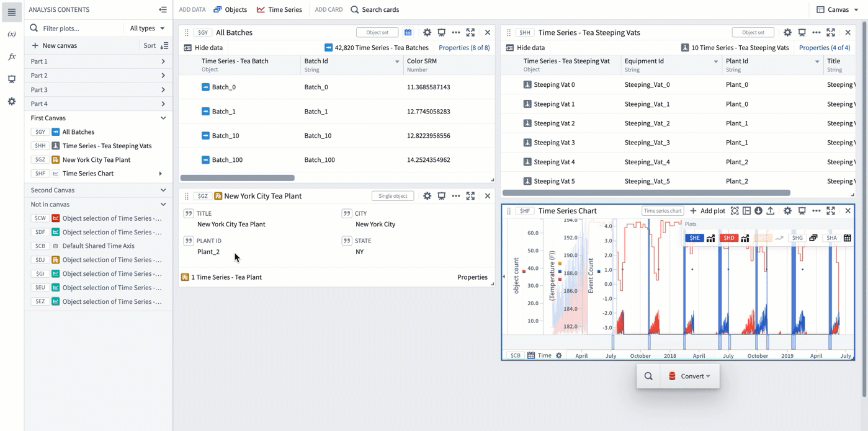This screenshot has width=868, height=431.
Task: Click fit-to-view icon in Time Series Chart
Action: [735, 211]
